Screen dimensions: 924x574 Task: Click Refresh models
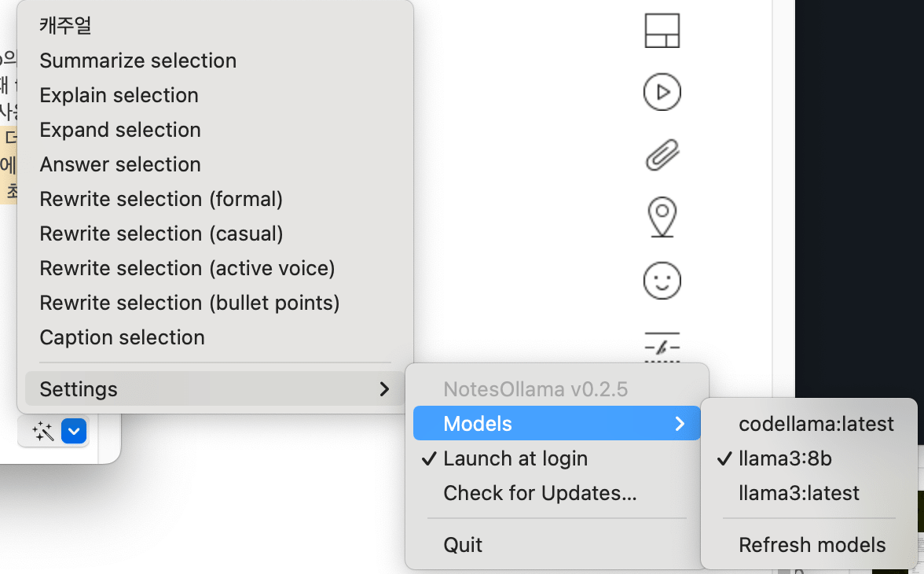click(x=812, y=544)
